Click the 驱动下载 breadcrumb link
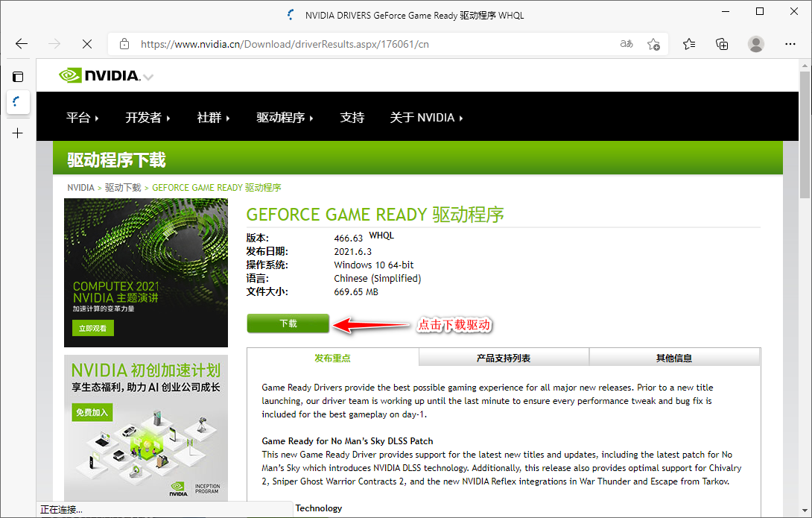Screen dimensions: 812x518 pyautogui.click(x=123, y=188)
